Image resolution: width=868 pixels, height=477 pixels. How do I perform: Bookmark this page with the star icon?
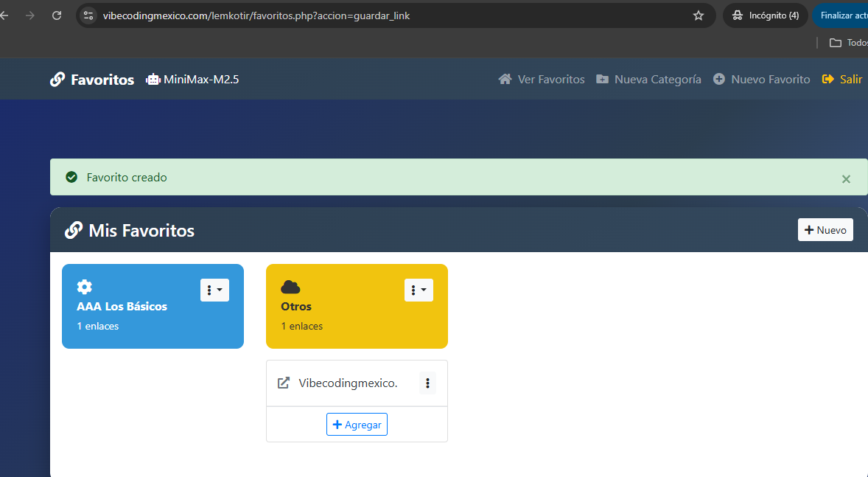pos(699,15)
